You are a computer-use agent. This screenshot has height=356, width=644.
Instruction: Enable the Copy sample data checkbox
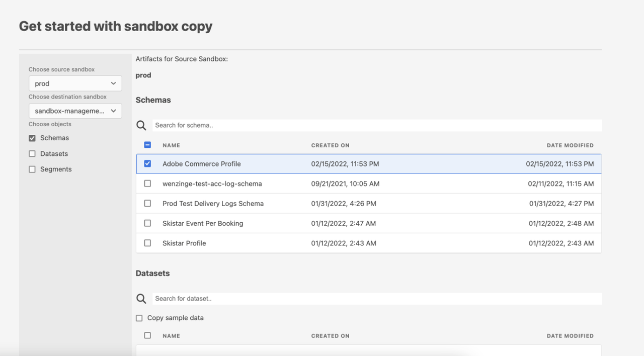139,318
